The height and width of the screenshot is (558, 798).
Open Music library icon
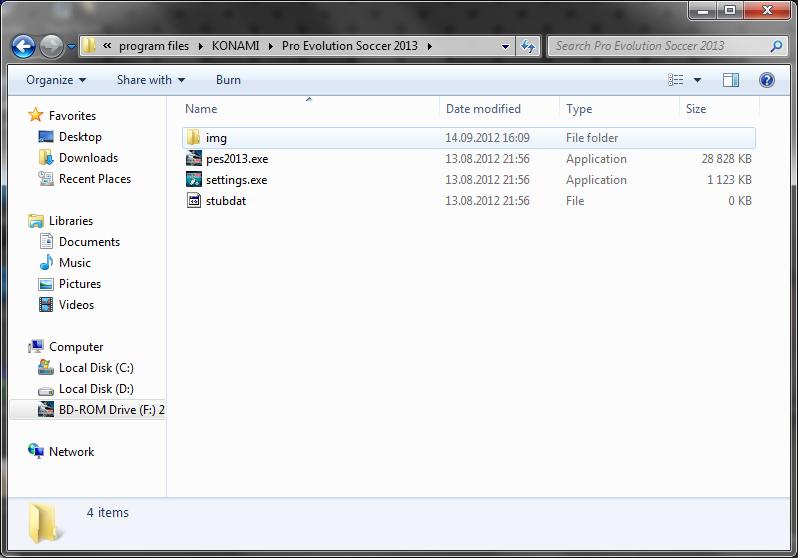(46, 262)
